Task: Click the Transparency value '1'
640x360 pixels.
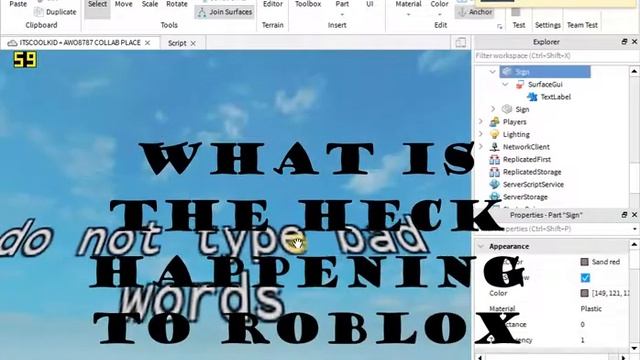Action: click(582, 340)
